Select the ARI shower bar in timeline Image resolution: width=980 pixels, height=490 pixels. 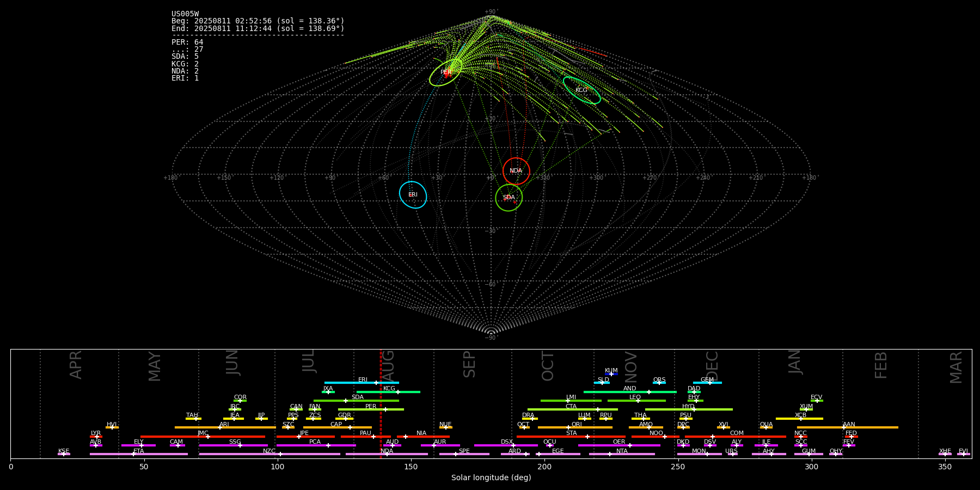[225, 427]
